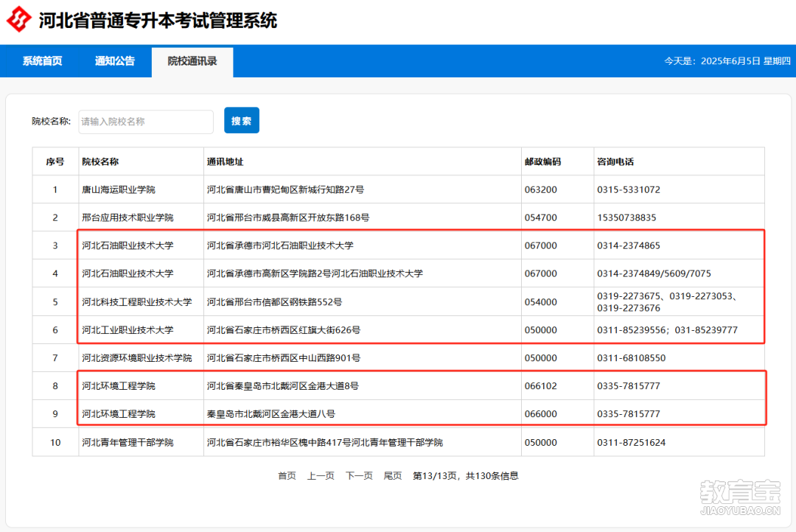796x532 pixels.
Task: Click the red diamond site logo
Action: click(18, 19)
